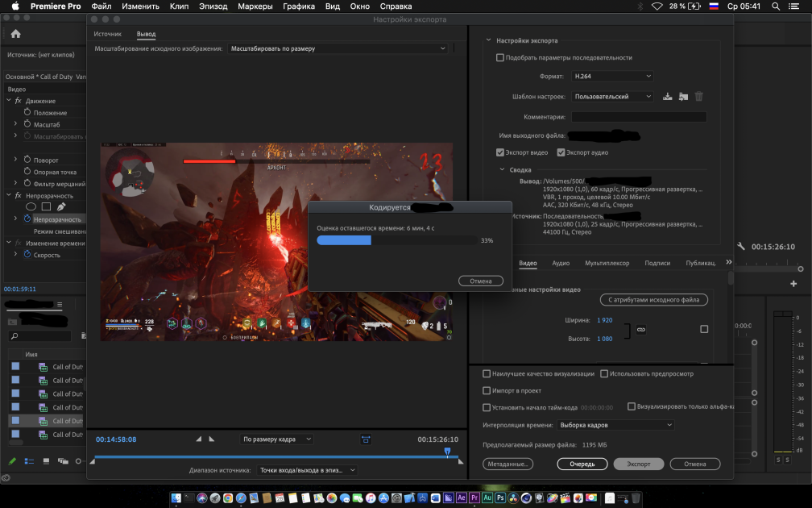
Task: Create a rectangle mask under Непрозрачность
Action: tap(46, 206)
